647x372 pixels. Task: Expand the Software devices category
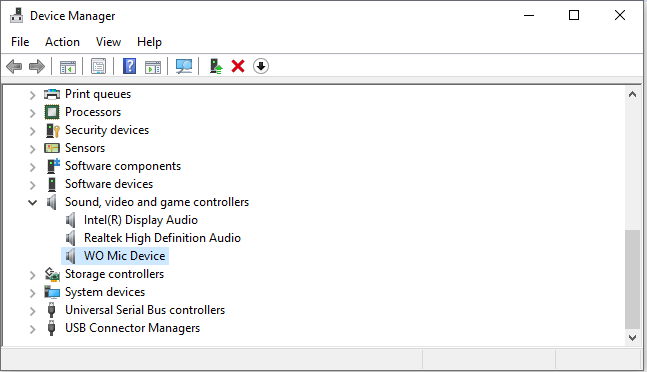click(x=33, y=185)
